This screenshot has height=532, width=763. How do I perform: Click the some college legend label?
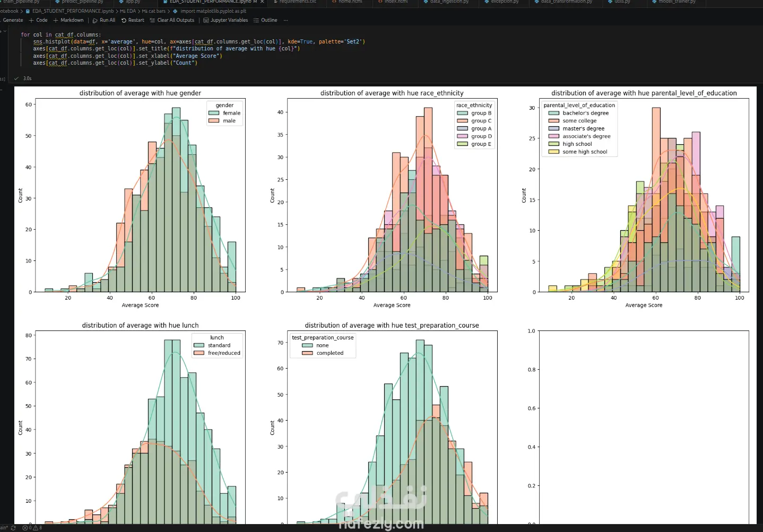click(579, 121)
